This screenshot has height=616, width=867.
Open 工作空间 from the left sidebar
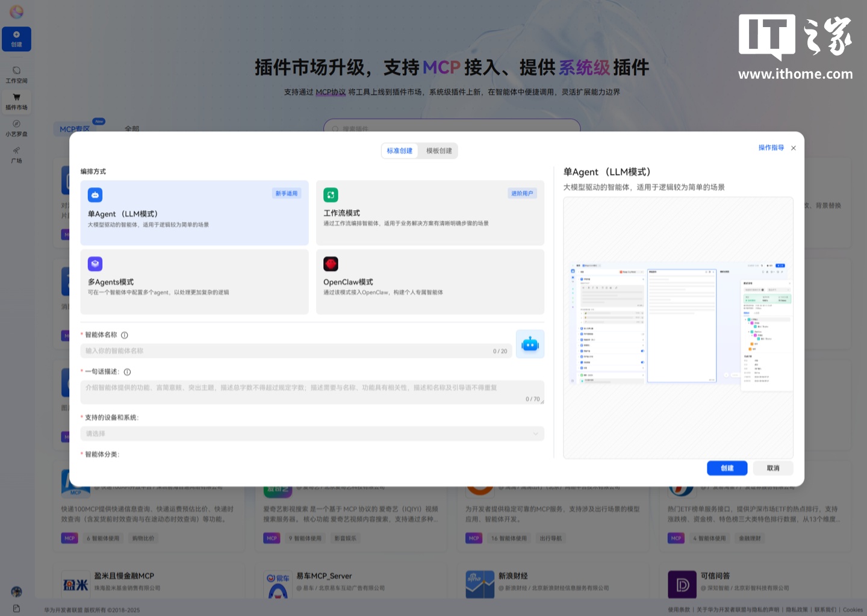tap(16, 74)
